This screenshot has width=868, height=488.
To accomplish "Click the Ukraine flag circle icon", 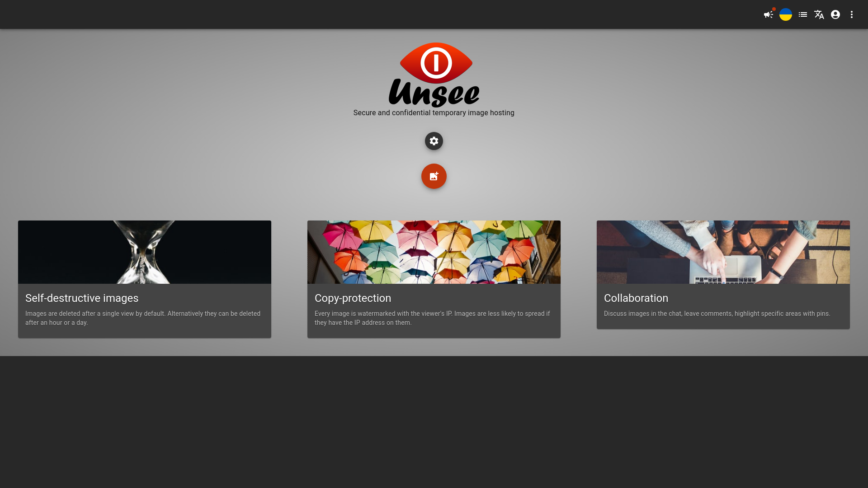I will [786, 14].
